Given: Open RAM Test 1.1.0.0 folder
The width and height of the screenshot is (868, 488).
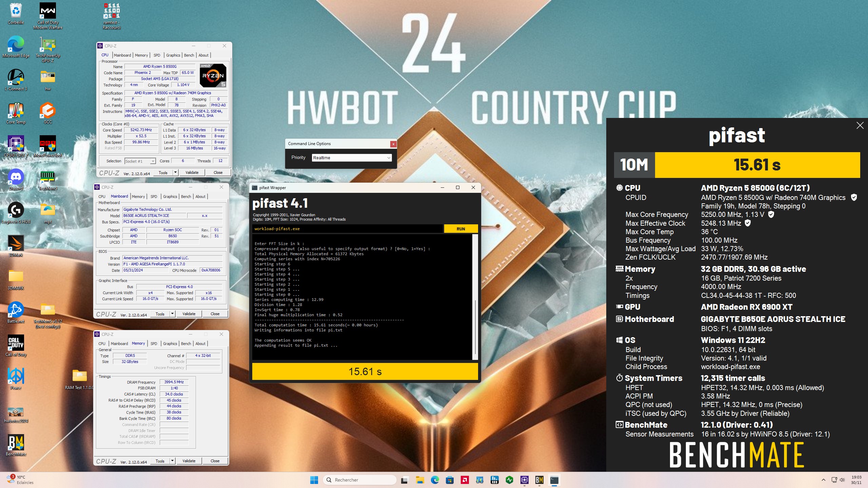Looking at the screenshot, I should 80,379.
